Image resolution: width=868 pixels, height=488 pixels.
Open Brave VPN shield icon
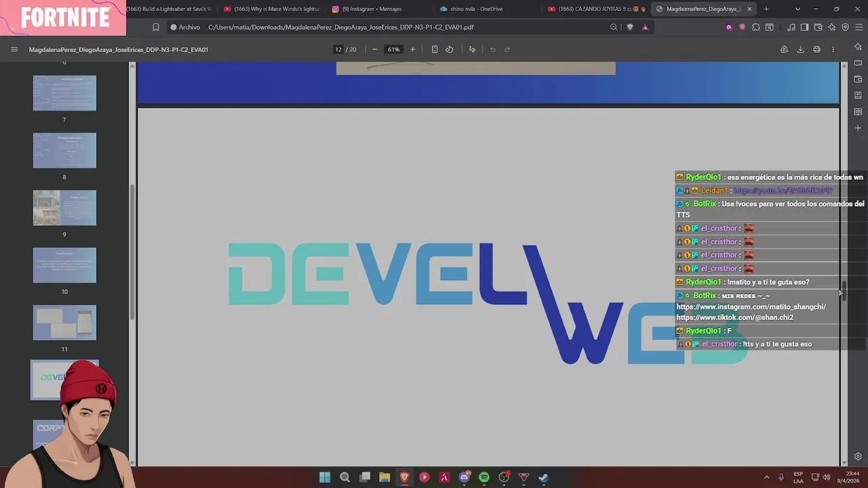(845, 27)
